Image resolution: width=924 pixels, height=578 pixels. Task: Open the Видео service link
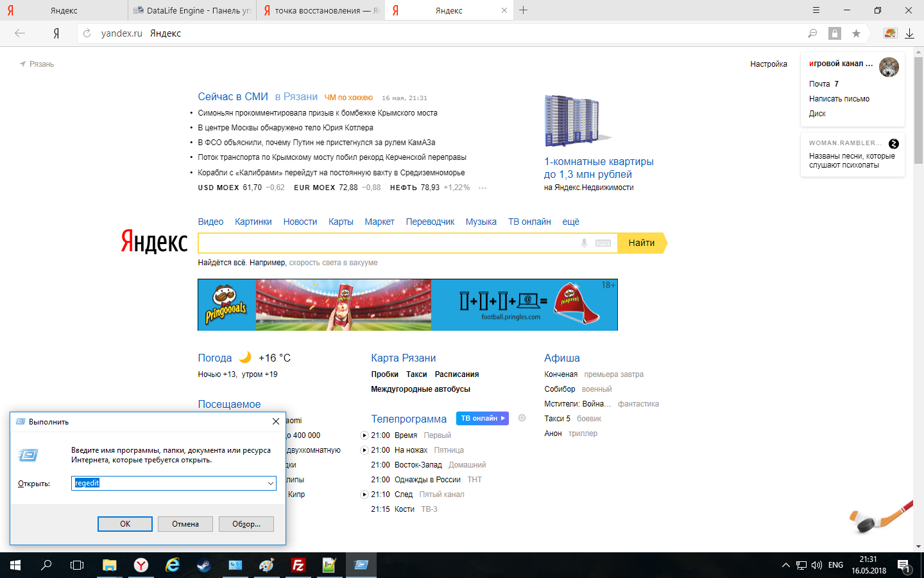pyautogui.click(x=210, y=222)
